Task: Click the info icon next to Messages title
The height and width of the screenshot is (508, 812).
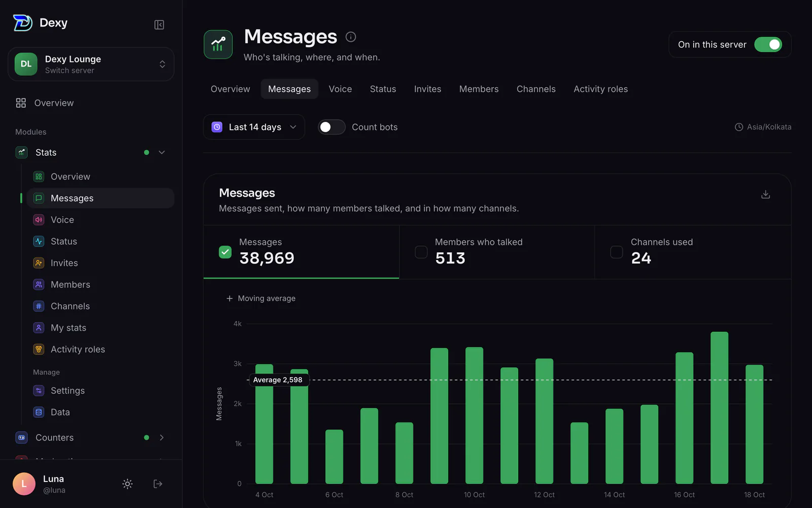Action: [351, 37]
